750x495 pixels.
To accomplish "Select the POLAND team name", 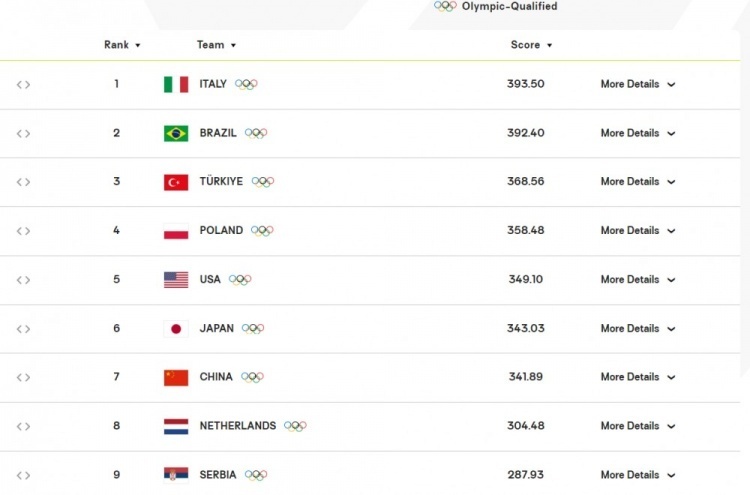I will pos(221,231).
